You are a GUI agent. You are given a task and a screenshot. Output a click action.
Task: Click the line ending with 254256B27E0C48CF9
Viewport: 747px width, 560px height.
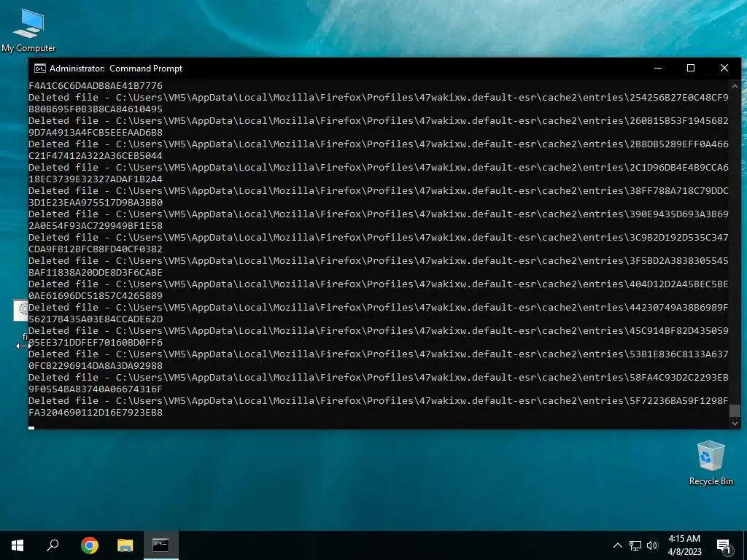click(x=379, y=98)
